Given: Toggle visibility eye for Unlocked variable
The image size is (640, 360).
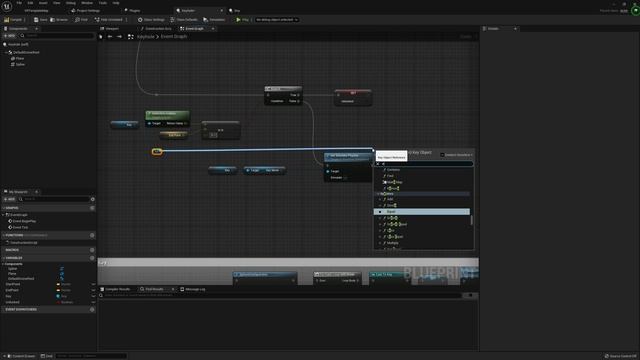Looking at the screenshot, I should 93,302.
